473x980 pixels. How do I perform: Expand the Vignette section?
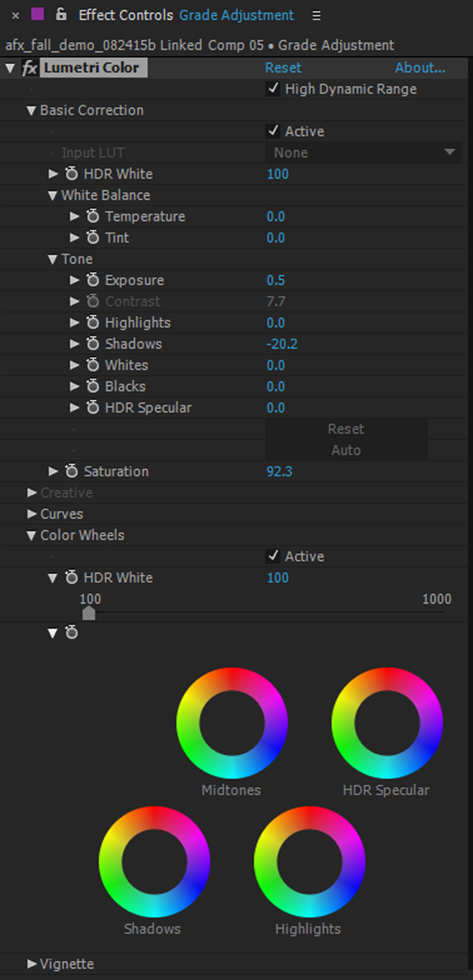(32, 964)
